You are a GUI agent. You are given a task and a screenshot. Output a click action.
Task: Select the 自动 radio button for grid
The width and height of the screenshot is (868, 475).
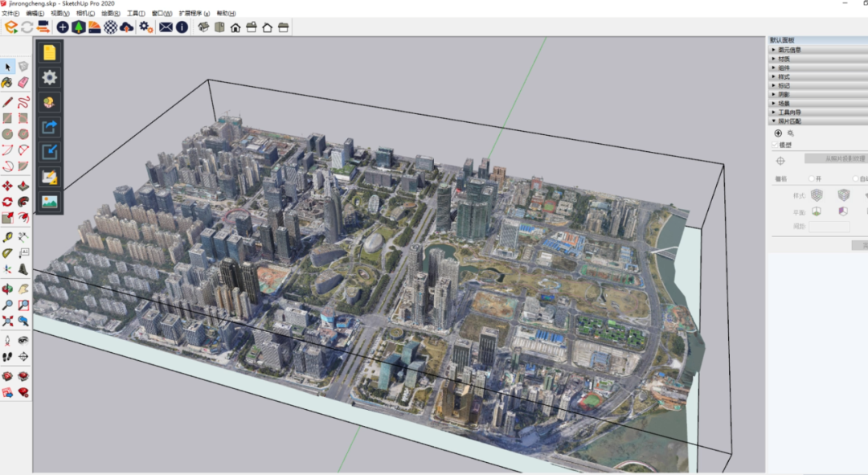pos(855,178)
